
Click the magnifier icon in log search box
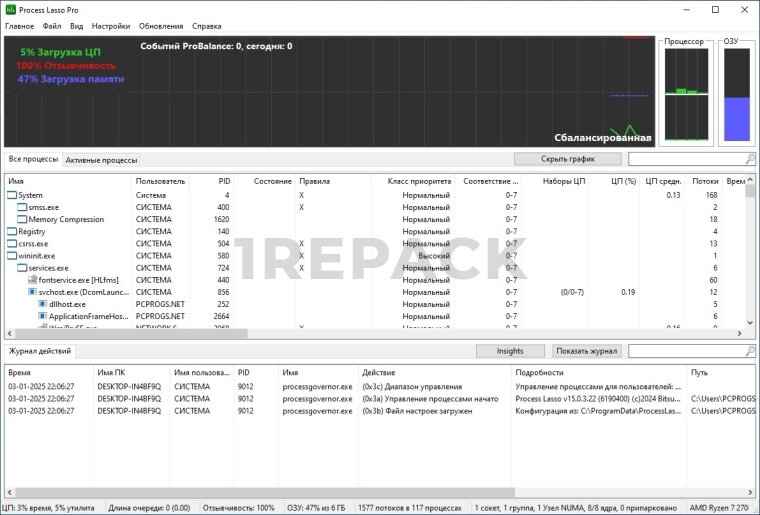click(750, 352)
